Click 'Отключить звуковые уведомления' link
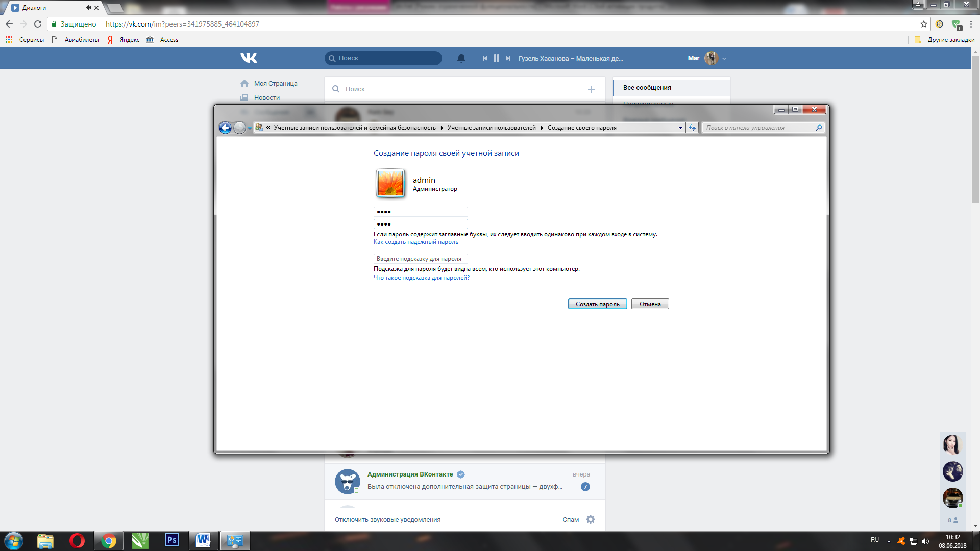 (x=387, y=520)
